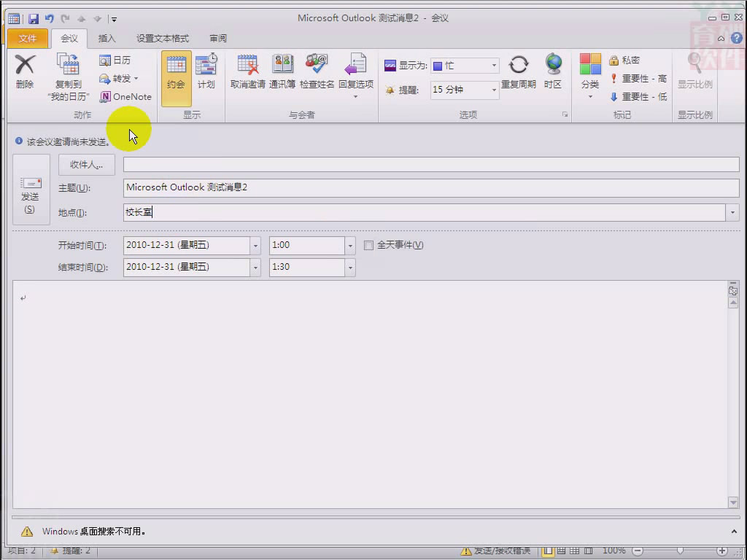Click the zoom in plus button in status bar

tap(721, 551)
